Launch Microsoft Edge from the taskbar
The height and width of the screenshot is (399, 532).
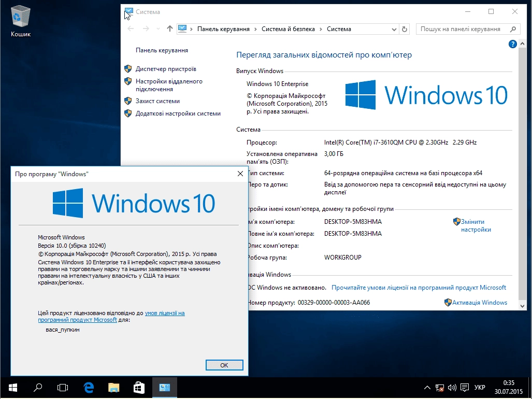pos(89,388)
